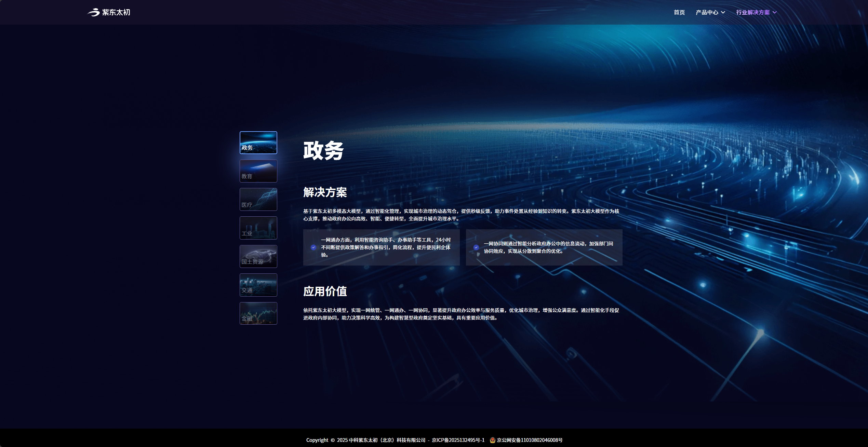Expand the 行业解决方案 dropdown chevron
Screen dimensions: 868x447
(x=775, y=12)
